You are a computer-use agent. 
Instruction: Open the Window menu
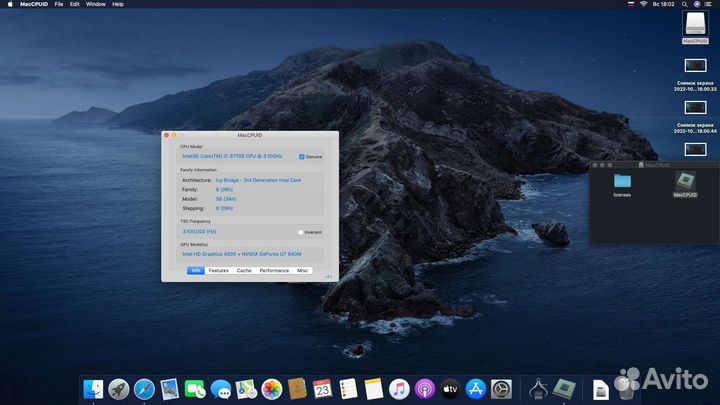tap(96, 4)
